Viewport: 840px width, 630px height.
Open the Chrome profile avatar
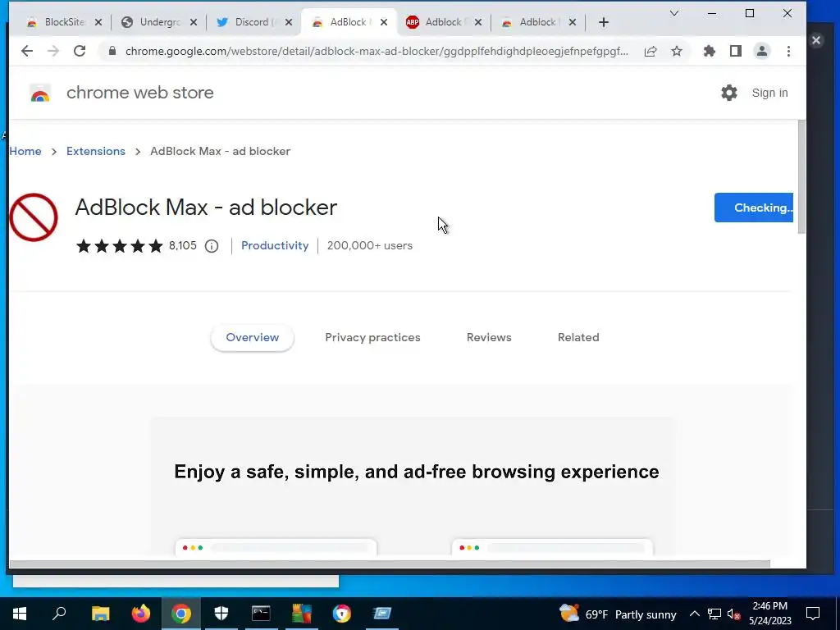[762, 52]
